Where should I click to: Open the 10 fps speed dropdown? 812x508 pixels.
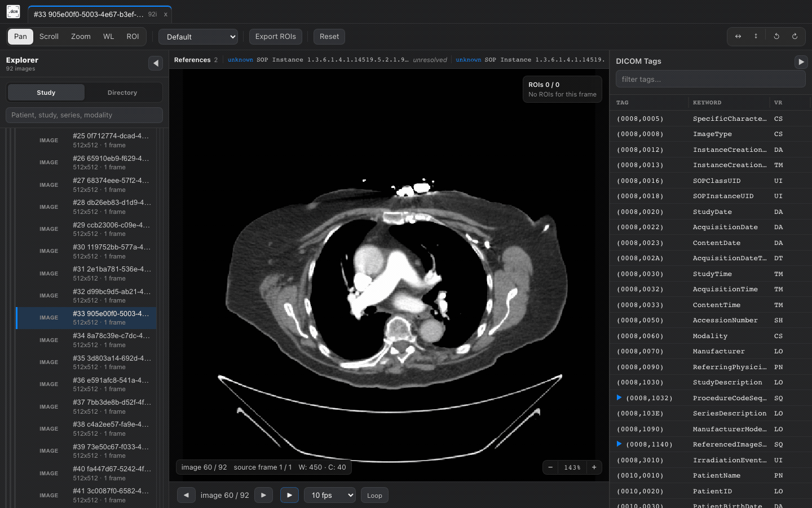[x=330, y=495]
